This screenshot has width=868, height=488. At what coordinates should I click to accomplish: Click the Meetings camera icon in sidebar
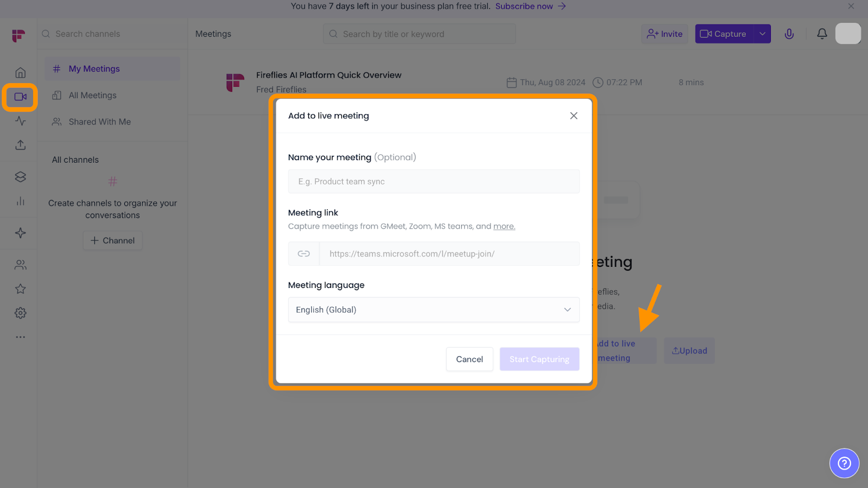pos(21,97)
